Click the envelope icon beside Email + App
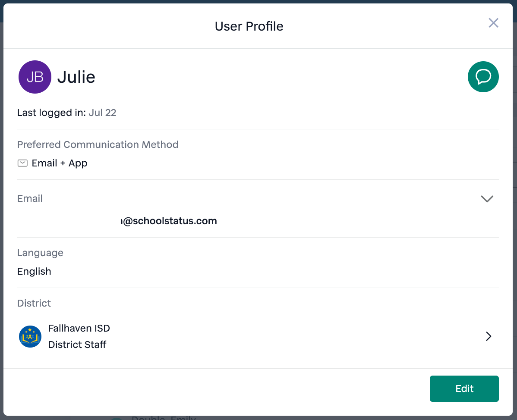This screenshot has width=517, height=420. [x=22, y=163]
